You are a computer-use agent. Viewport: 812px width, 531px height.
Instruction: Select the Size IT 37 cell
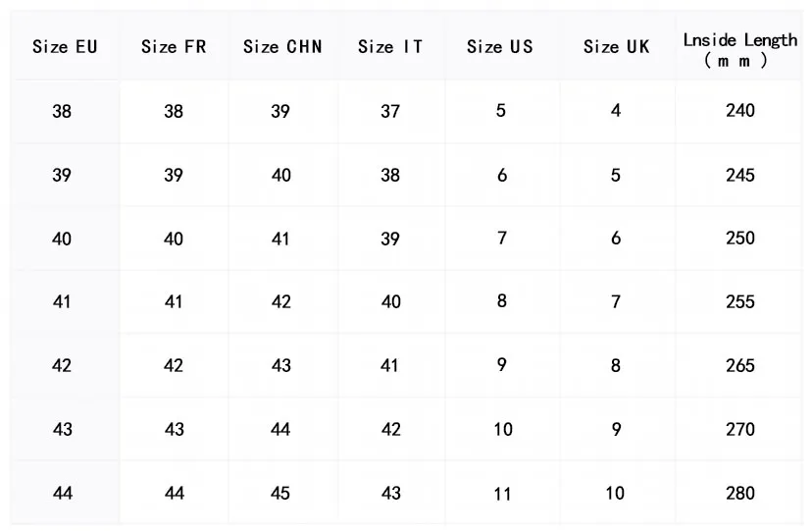click(x=390, y=112)
